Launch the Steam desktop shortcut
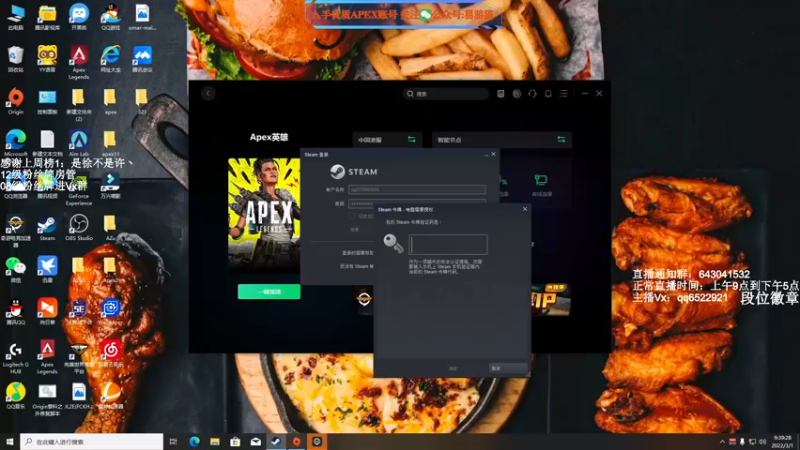Image resolution: width=800 pixels, height=450 pixels. (47, 228)
